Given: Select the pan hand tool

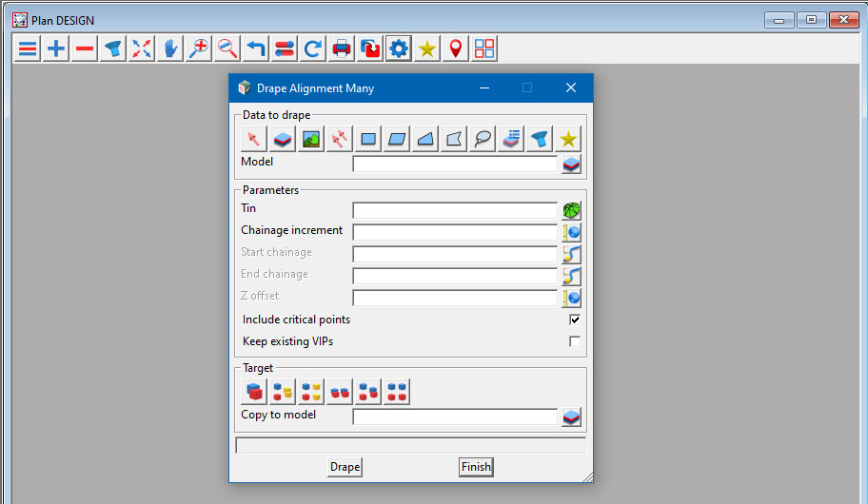Looking at the screenshot, I should pos(170,48).
